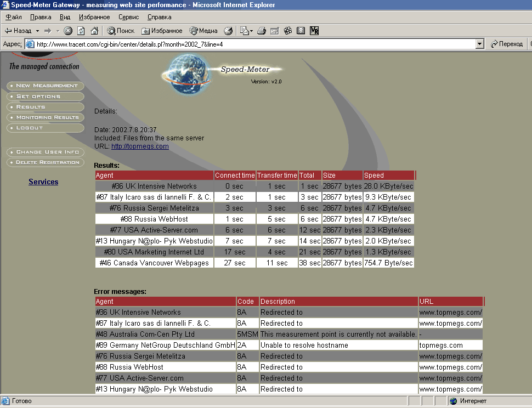Open the Results sidebar button
The height and width of the screenshot is (408, 532).
[x=46, y=107]
